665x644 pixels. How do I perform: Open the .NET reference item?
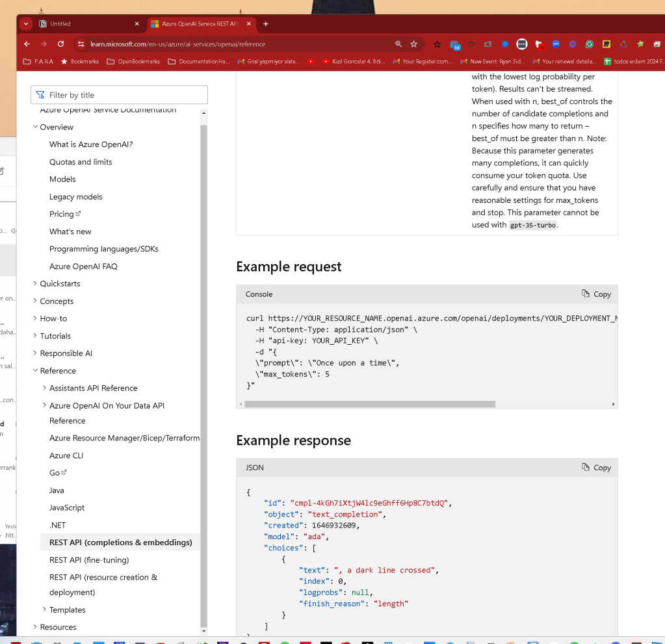(x=57, y=525)
